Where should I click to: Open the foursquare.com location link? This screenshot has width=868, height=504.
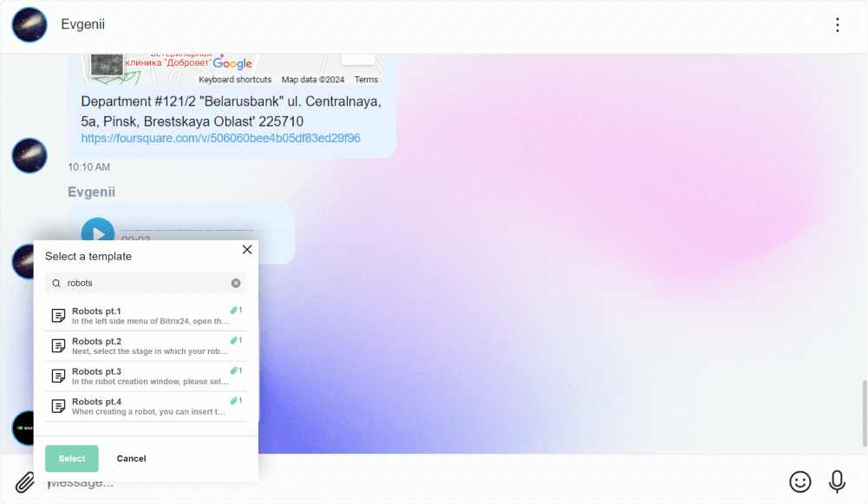[220, 138]
